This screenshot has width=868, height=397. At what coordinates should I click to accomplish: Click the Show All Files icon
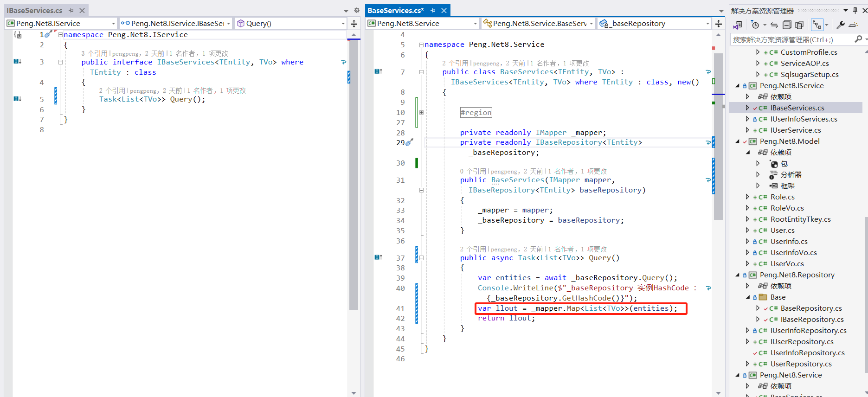click(799, 25)
